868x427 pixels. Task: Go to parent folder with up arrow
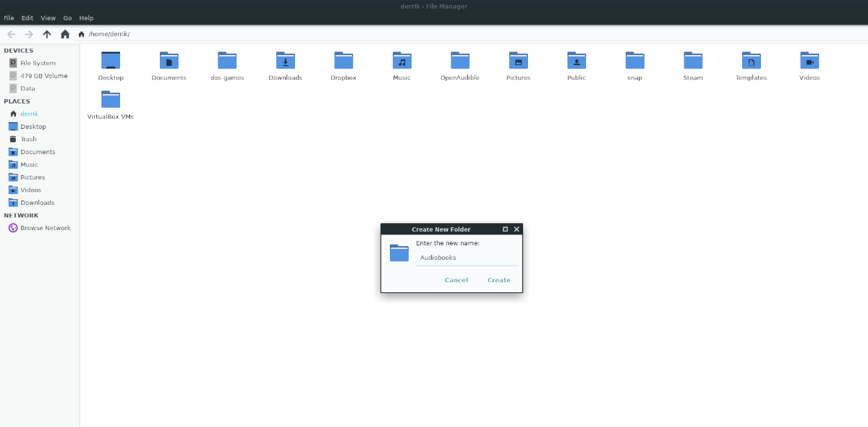pyautogui.click(x=47, y=34)
